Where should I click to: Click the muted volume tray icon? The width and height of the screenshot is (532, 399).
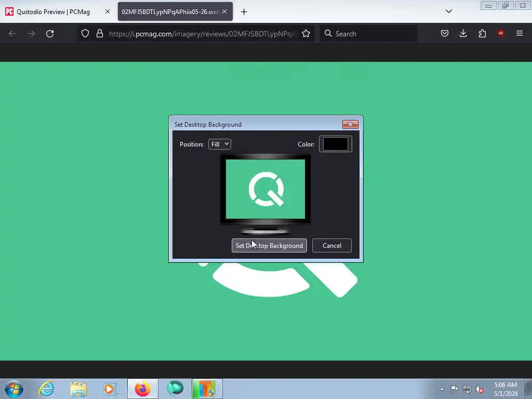pyautogui.click(x=480, y=390)
